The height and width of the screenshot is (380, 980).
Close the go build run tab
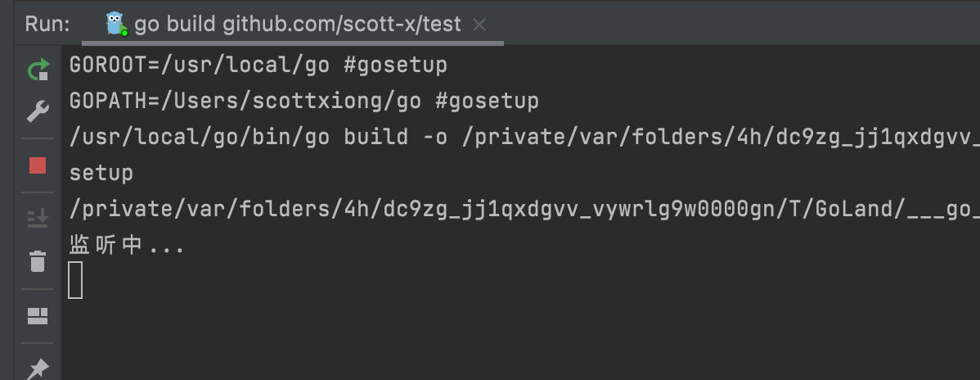pyautogui.click(x=479, y=25)
